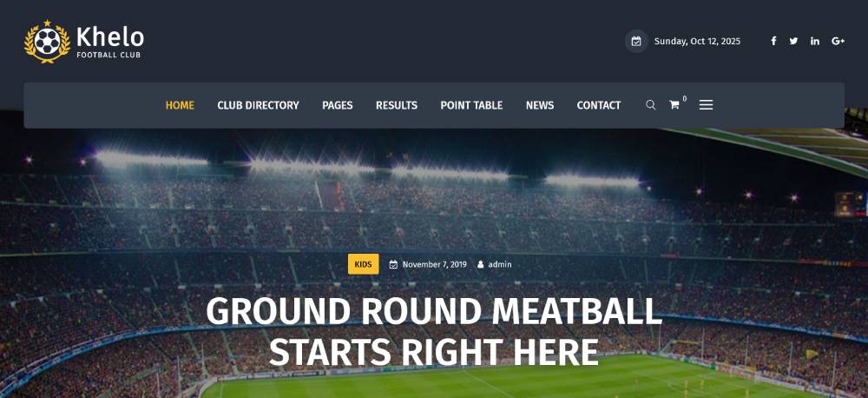This screenshot has height=398, width=868.
Task: Open the hamburger menu icon
Action: [706, 105]
